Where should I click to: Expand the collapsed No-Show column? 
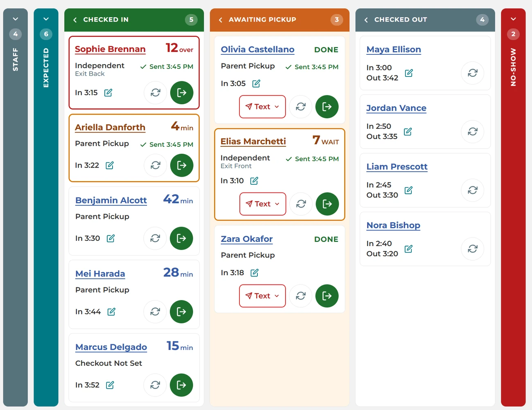pos(513,19)
